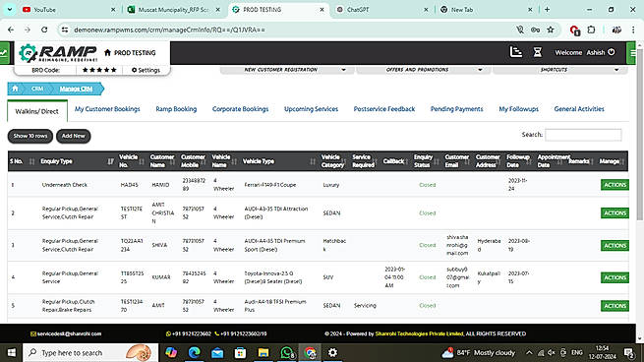The width and height of the screenshot is (644, 362).
Task: Switch to YouTube browser tab
Action: point(68,10)
